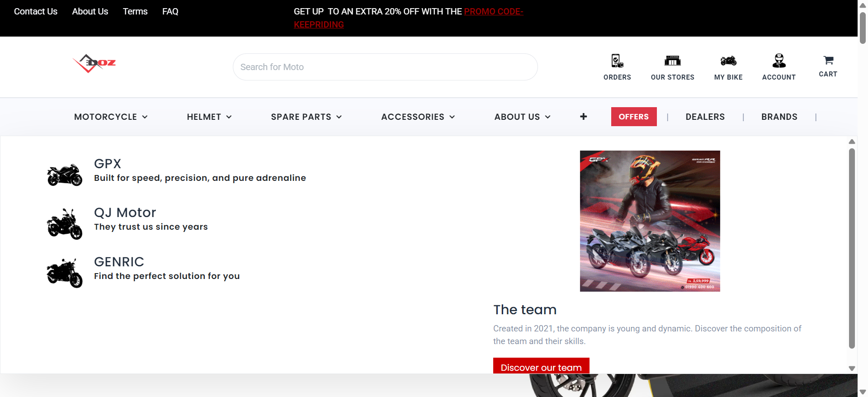Open the Our Stores icon

click(672, 61)
